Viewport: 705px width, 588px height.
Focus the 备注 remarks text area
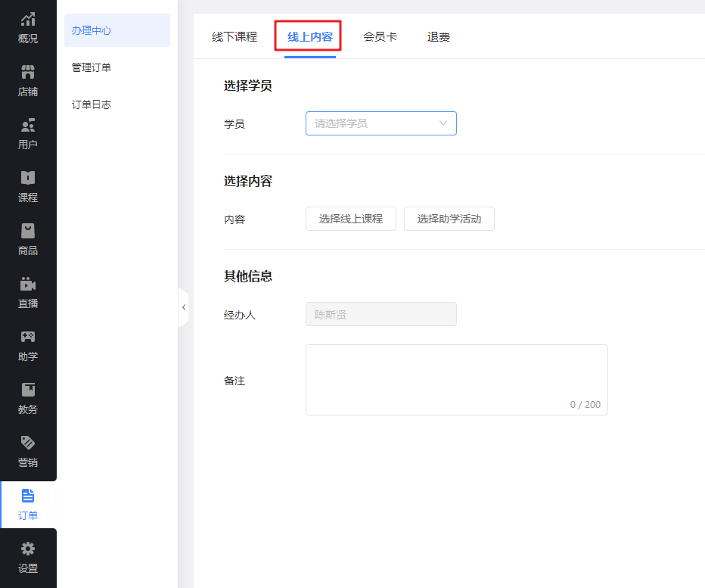[x=456, y=380]
